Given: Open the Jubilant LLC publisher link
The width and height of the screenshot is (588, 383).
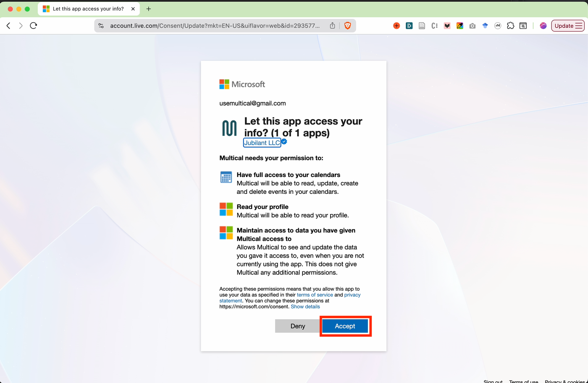Looking at the screenshot, I should pyautogui.click(x=262, y=143).
